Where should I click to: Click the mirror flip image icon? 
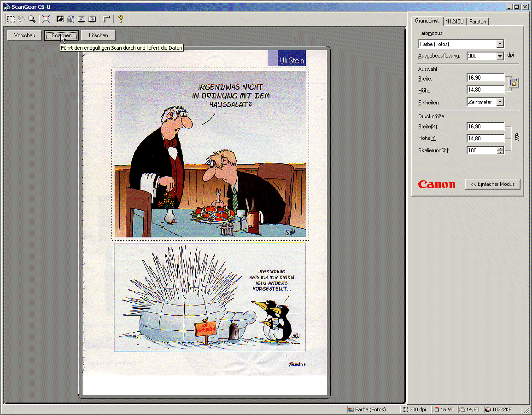pyautogui.click(x=70, y=19)
